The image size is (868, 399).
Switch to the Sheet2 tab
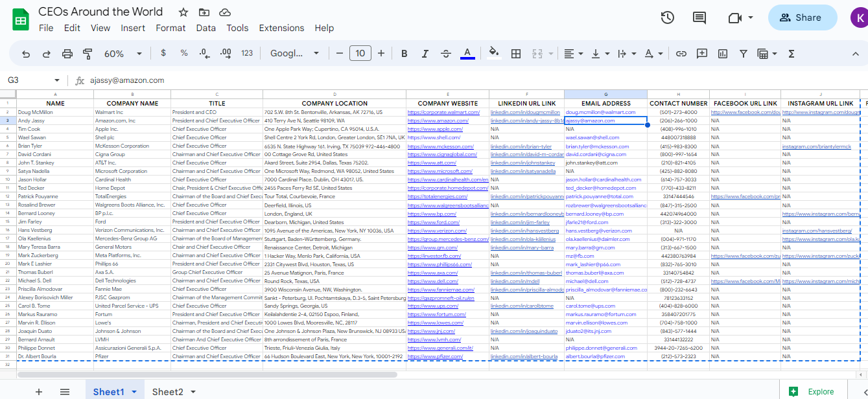click(167, 392)
